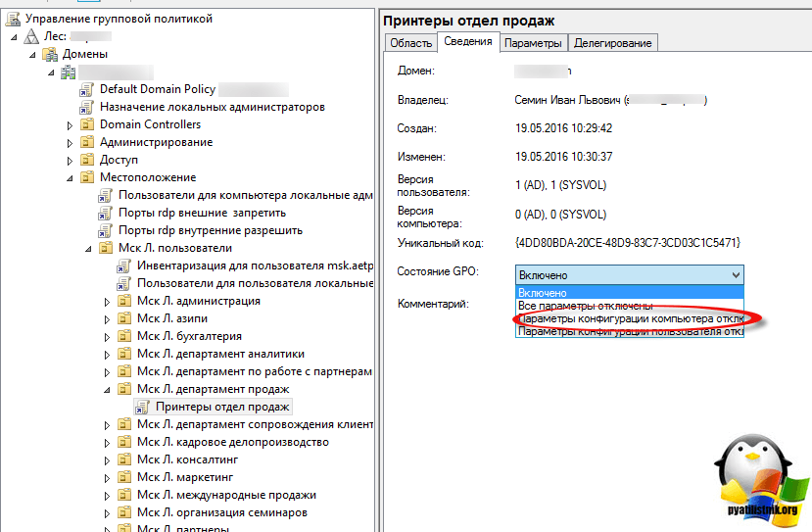Click the Назначение локальных администраторов GPO icon
Image resolution: width=812 pixels, height=532 pixels.
pos(87,107)
